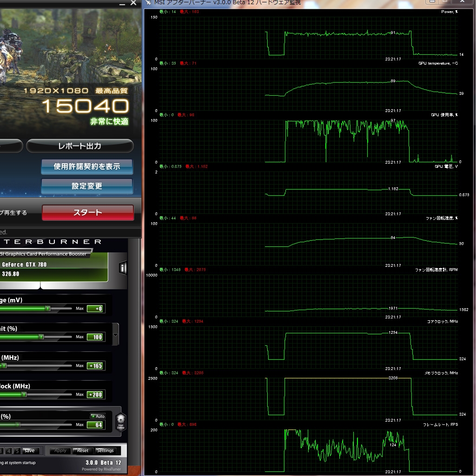
Task: Minimize the benchmark window
Action: pyautogui.click(x=122, y=4)
